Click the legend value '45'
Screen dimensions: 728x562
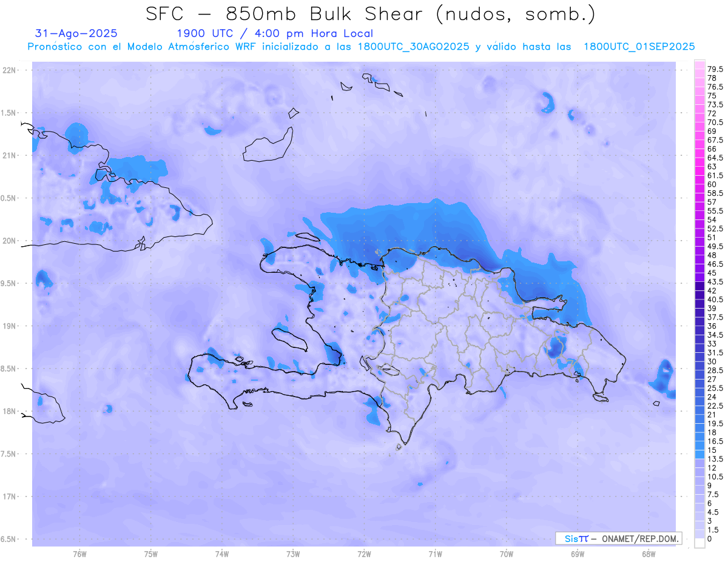712,273
